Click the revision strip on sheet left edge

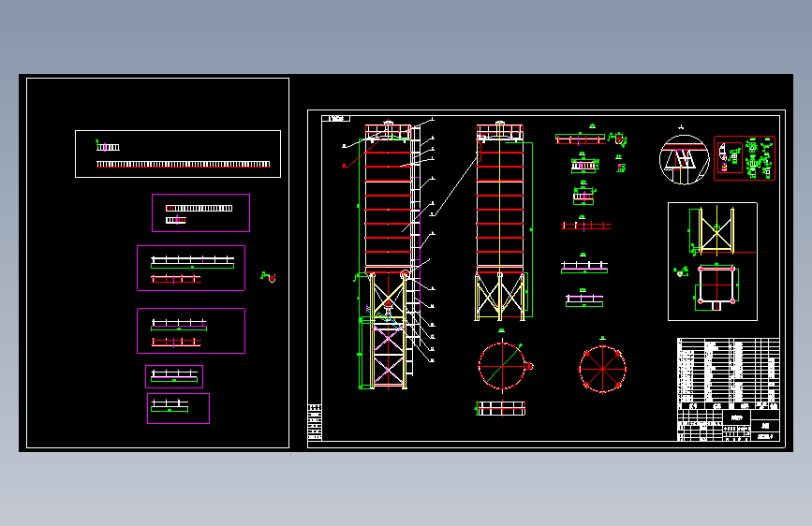coord(315,422)
